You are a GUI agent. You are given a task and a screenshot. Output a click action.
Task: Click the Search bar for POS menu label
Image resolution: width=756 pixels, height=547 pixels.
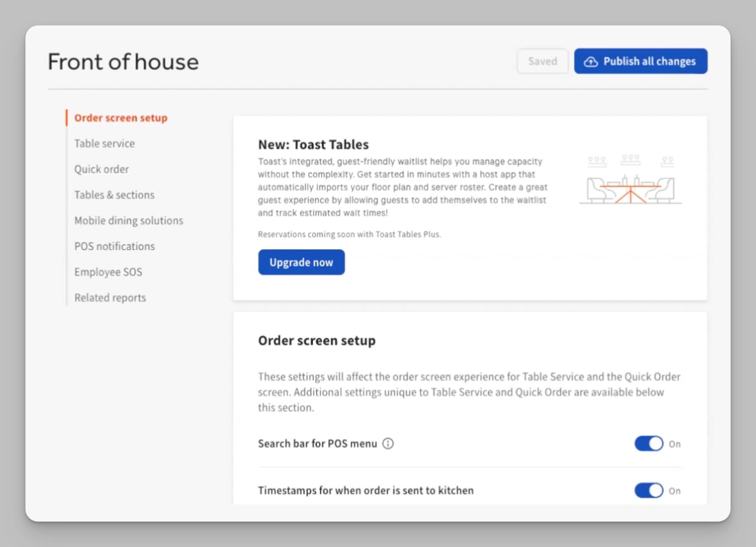pos(317,444)
